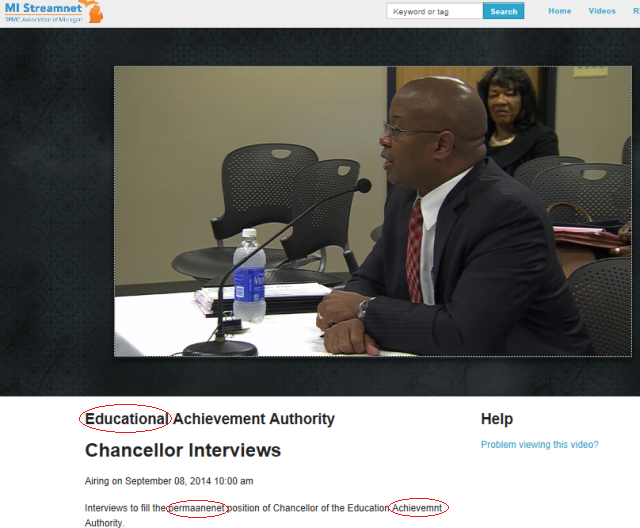Open the Problem viewing this video link
This screenshot has height=528, width=640.
tap(539, 445)
